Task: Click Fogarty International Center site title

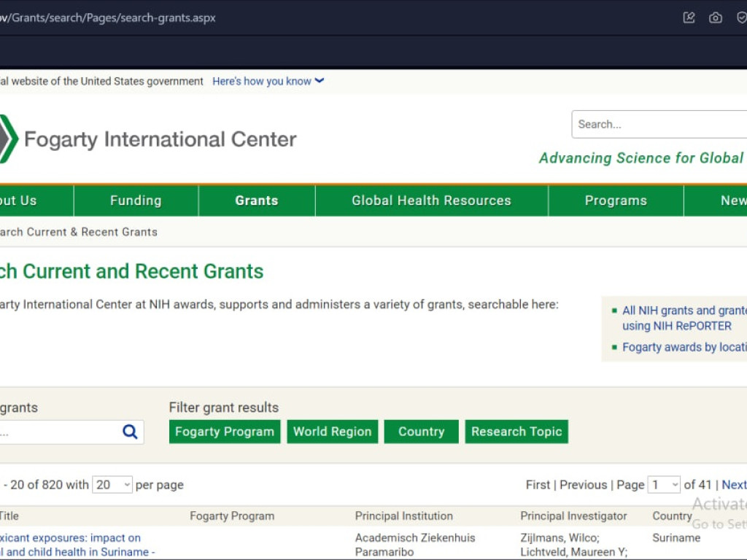Action: point(160,139)
